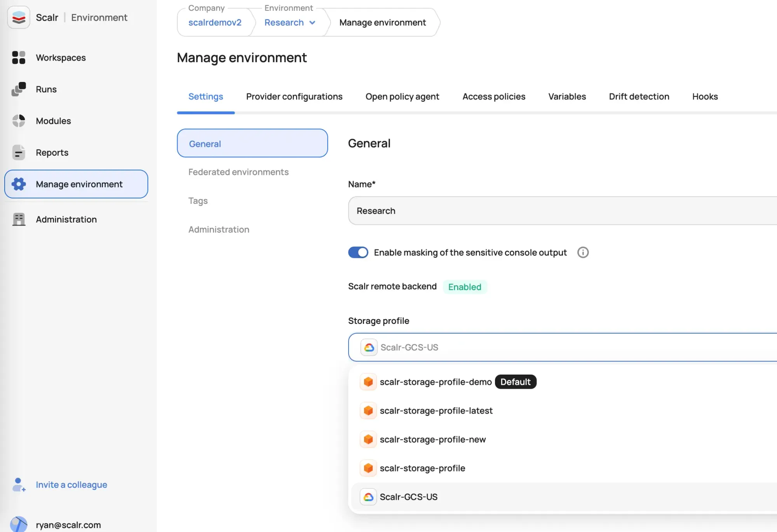Screen dimensions: 777x532
Task: Toggle sensitive console output masking off
Action: pyautogui.click(x=358, y=252)
